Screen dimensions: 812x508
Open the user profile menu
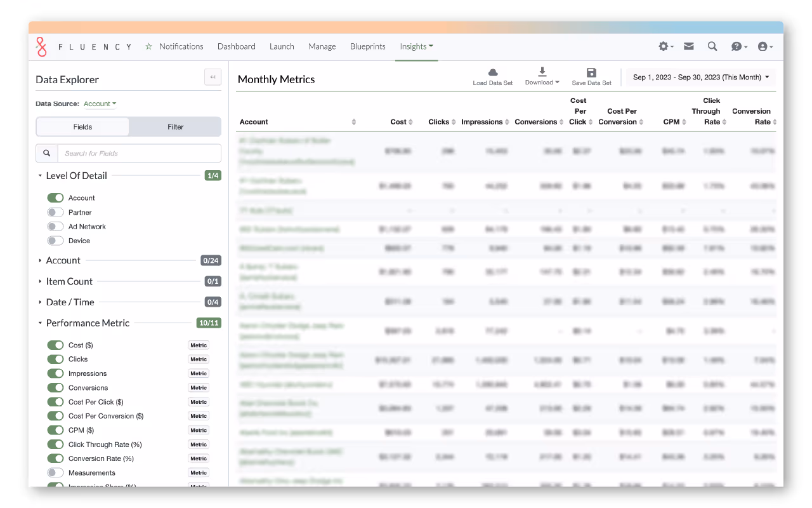coord(765,46)
